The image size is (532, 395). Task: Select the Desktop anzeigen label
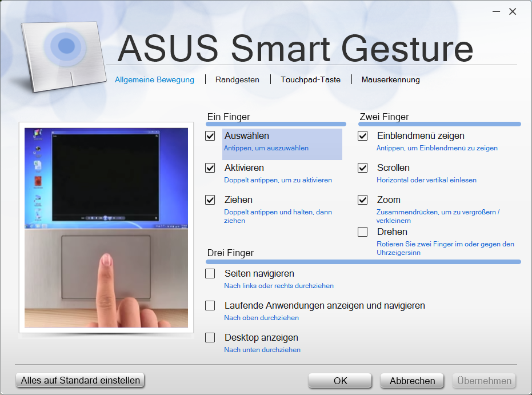[x=261, y=338]
